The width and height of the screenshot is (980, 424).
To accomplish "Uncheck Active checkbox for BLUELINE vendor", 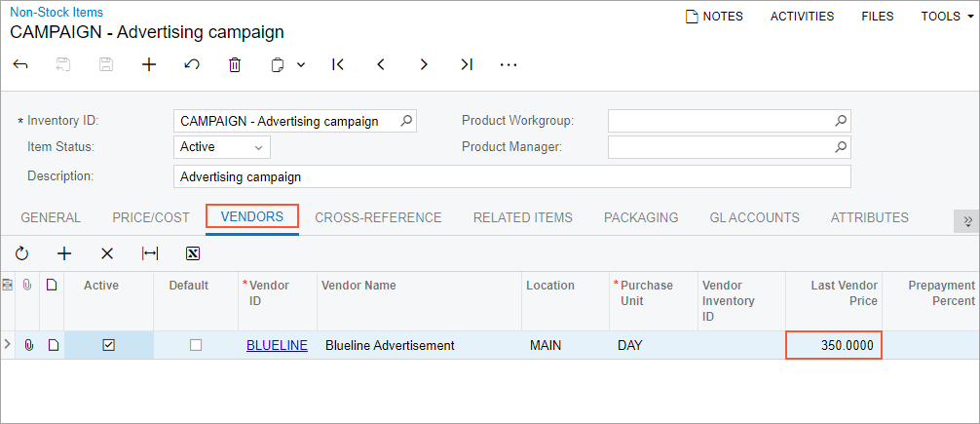I will pyautogui.click(x=109, y=345).
